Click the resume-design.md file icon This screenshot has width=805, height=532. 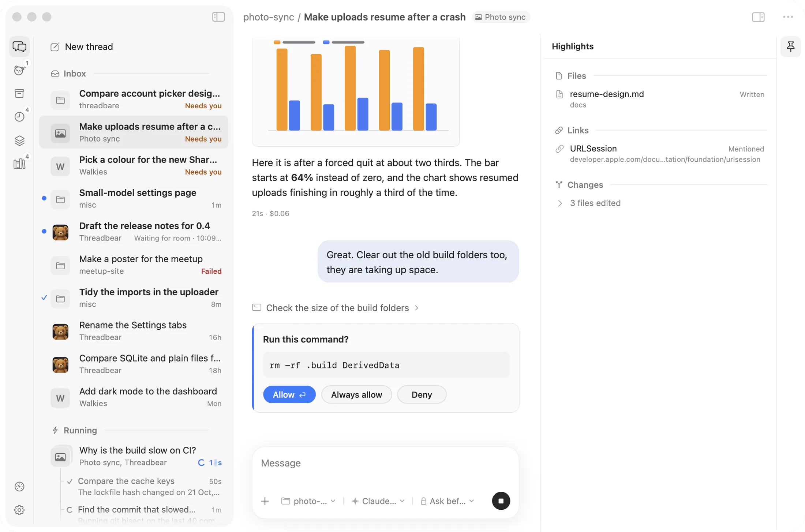(559, 94)
